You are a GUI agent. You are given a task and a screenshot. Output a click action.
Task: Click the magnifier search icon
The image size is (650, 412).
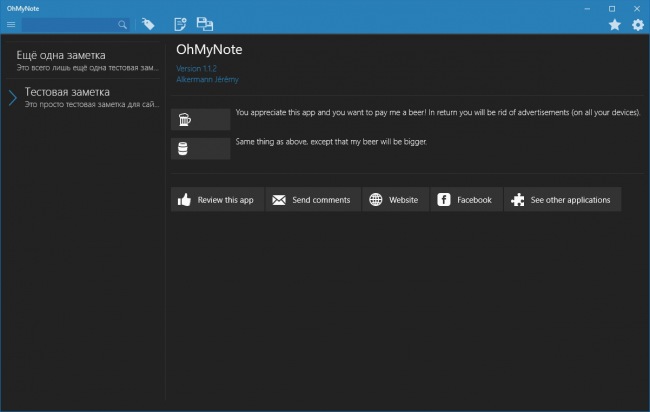122,25
